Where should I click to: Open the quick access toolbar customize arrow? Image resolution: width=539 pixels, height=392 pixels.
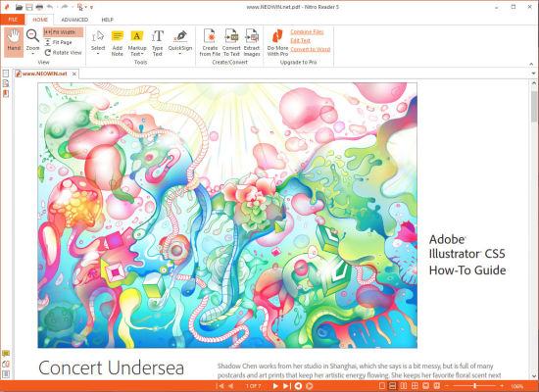point(91,7)
